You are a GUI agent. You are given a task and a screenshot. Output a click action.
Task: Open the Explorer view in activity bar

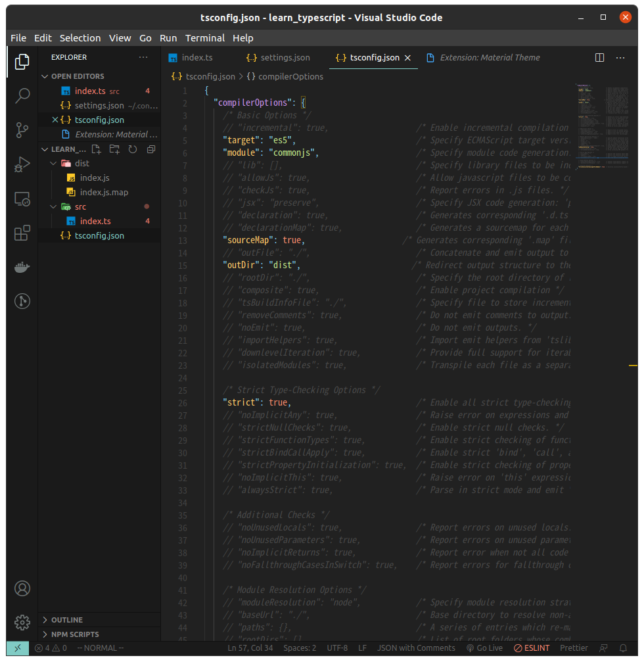click(x=22, y=62)
